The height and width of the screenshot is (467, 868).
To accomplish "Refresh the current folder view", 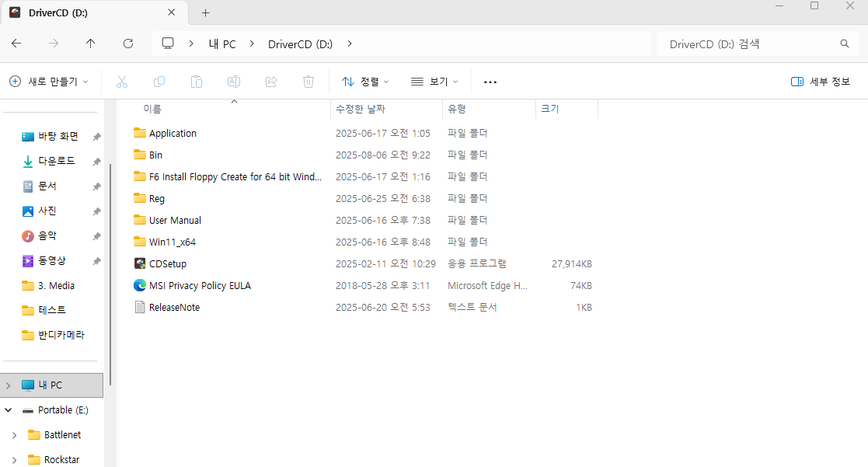I will coord(128,44).
